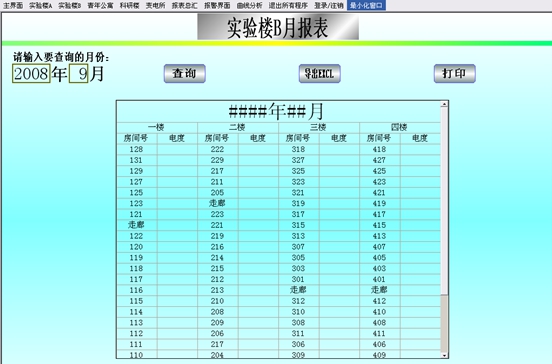The image size is (552, 364).
Task: Click the table scrollbar down arrow
Action: click(444, 355)
